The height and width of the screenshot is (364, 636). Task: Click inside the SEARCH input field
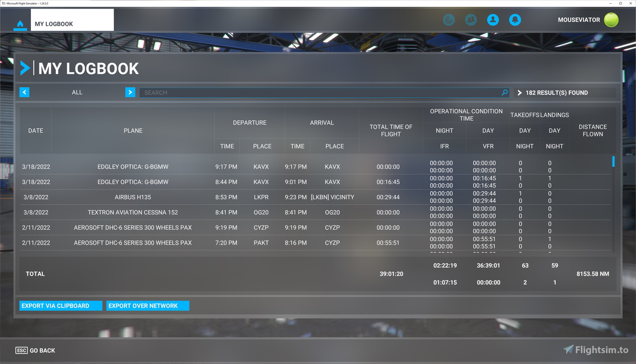[318, 93]
